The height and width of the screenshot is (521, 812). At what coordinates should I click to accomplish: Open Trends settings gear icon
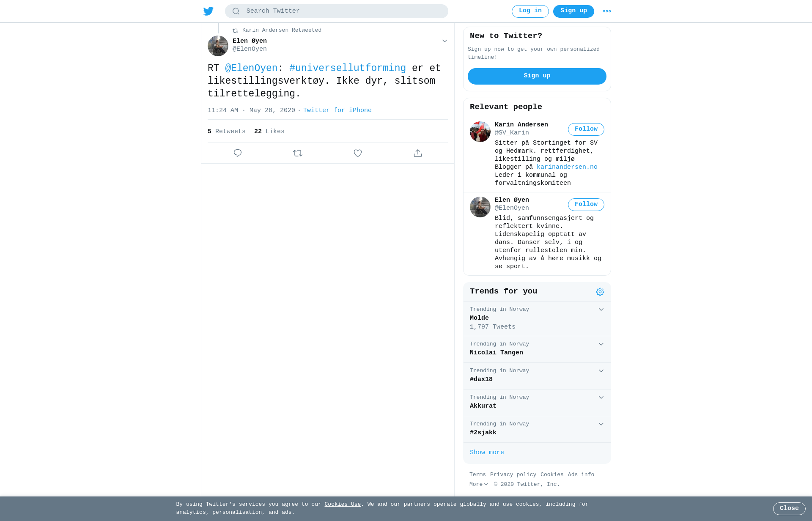[600, 292]
